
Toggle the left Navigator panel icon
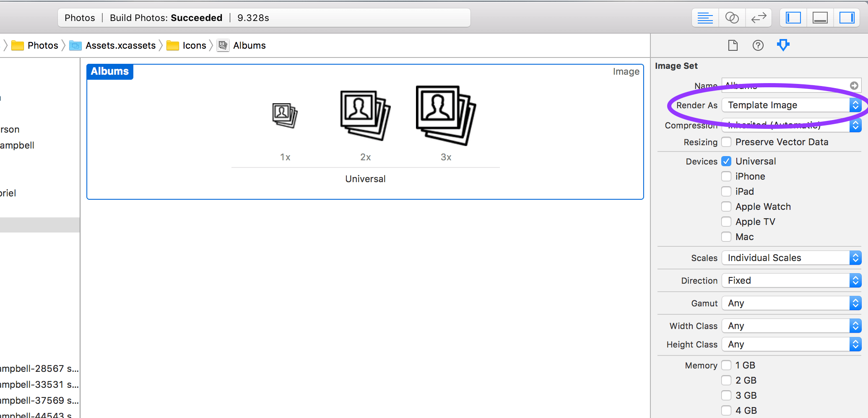793,18
